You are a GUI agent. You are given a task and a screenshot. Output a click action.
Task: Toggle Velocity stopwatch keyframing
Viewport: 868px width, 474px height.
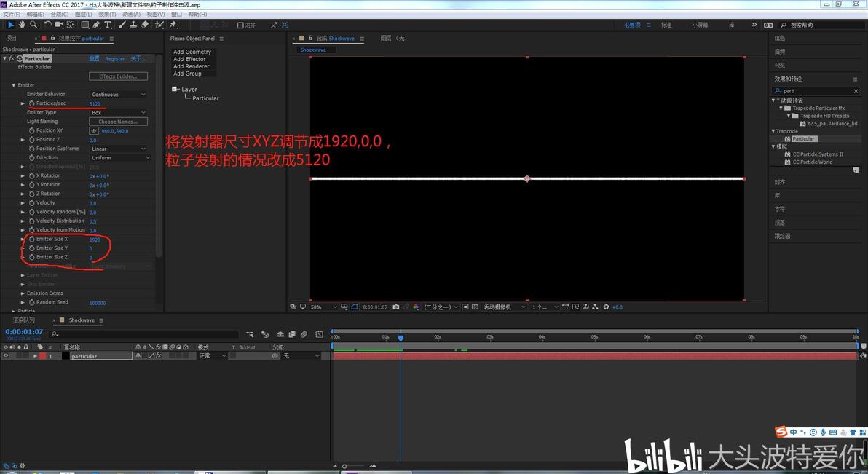pos(31,202)
